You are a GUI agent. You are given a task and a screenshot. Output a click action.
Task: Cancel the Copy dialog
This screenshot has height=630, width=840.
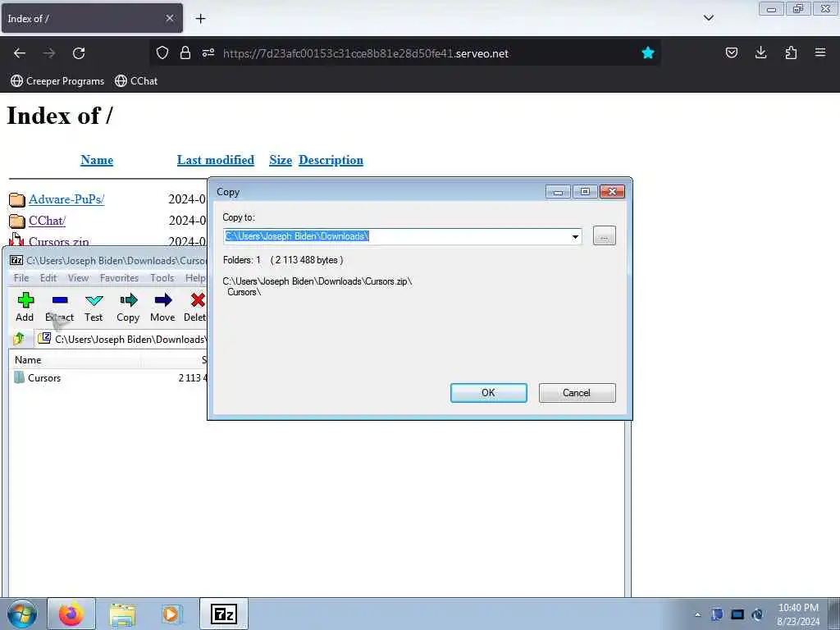click(x=577, y=393)
